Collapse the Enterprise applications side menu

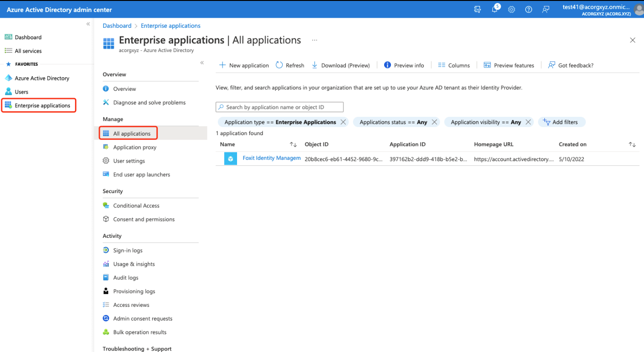(202, 63)
